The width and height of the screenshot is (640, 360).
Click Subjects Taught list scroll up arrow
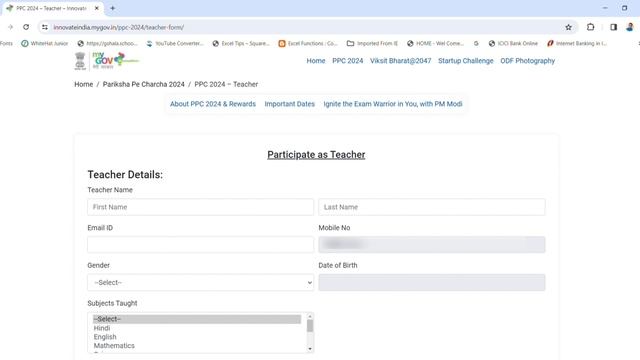(x=310, y=316)
